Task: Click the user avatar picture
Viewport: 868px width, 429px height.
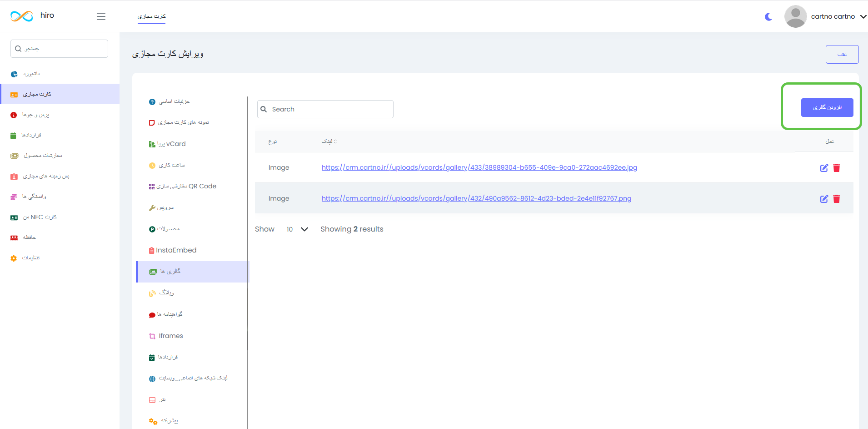Action: [795, 16]
